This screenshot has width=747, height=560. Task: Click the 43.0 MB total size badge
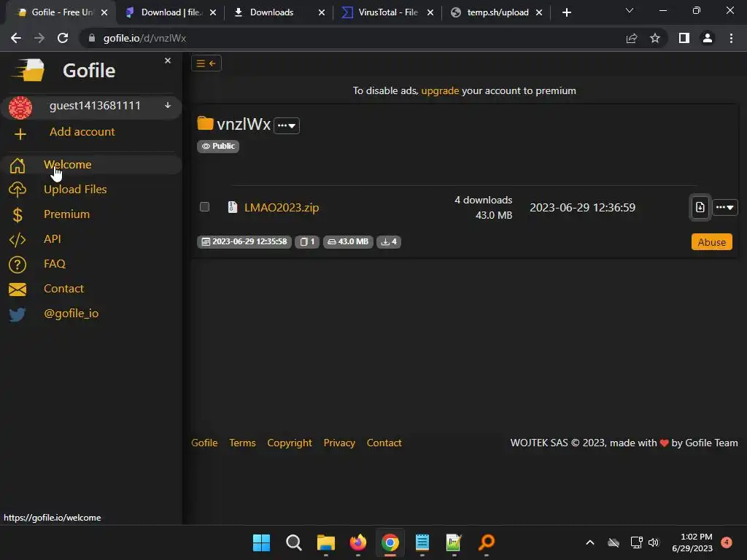(348, 241)
